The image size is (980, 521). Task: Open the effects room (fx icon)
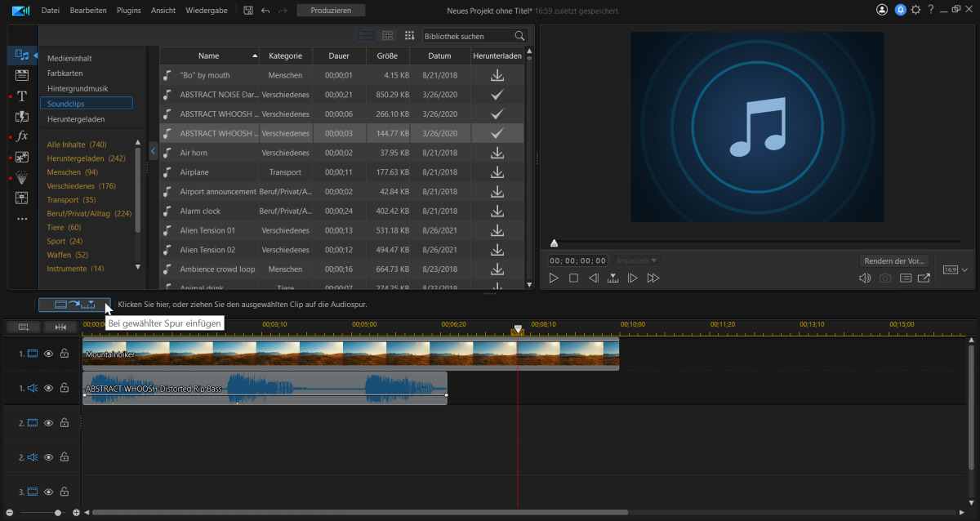pyautogui.click(x=22, y=136)
